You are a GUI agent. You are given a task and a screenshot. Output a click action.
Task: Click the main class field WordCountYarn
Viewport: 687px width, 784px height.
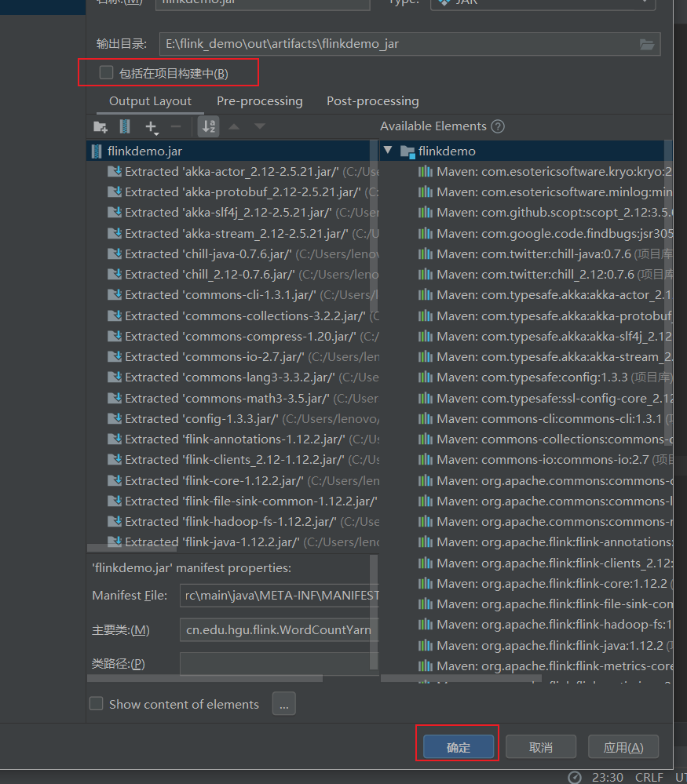280,629
